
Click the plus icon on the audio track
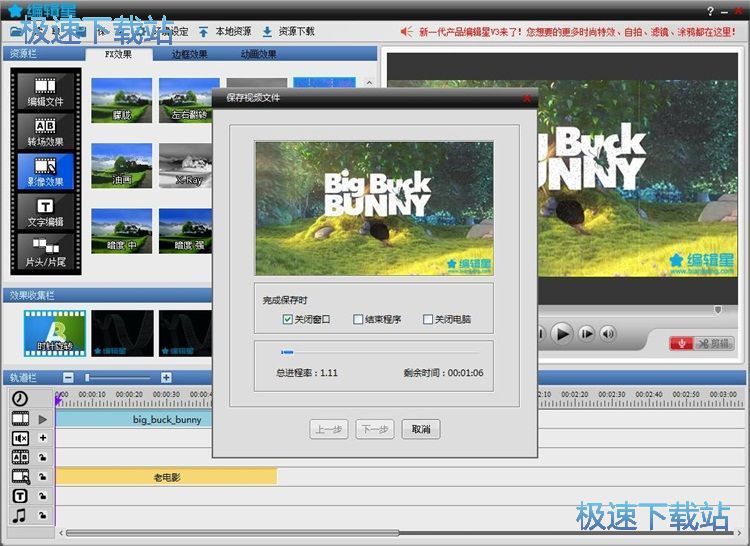click(43, 437)
